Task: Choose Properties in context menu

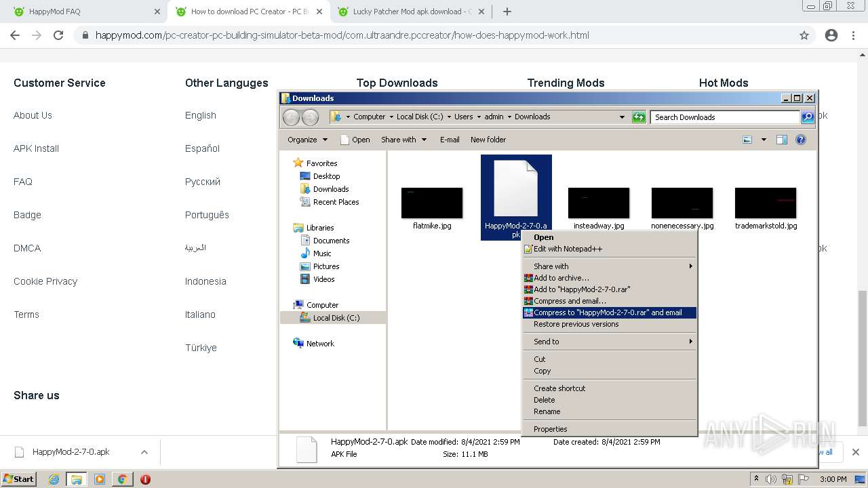Action: (x=609, y=429)
